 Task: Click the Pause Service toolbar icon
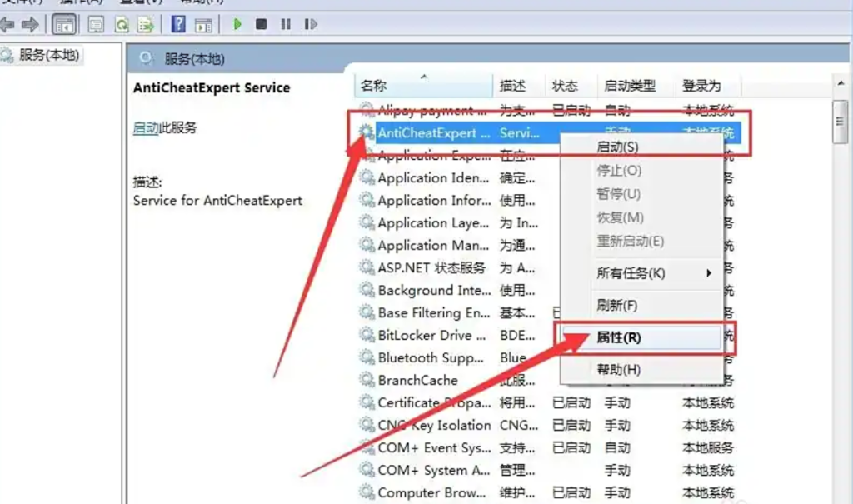point(286,24)
